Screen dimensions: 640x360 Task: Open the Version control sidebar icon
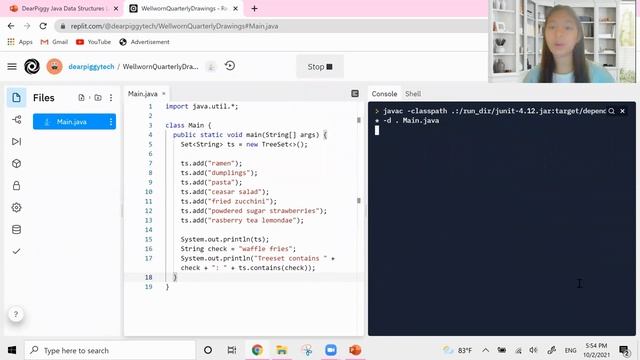click(16, 120)
